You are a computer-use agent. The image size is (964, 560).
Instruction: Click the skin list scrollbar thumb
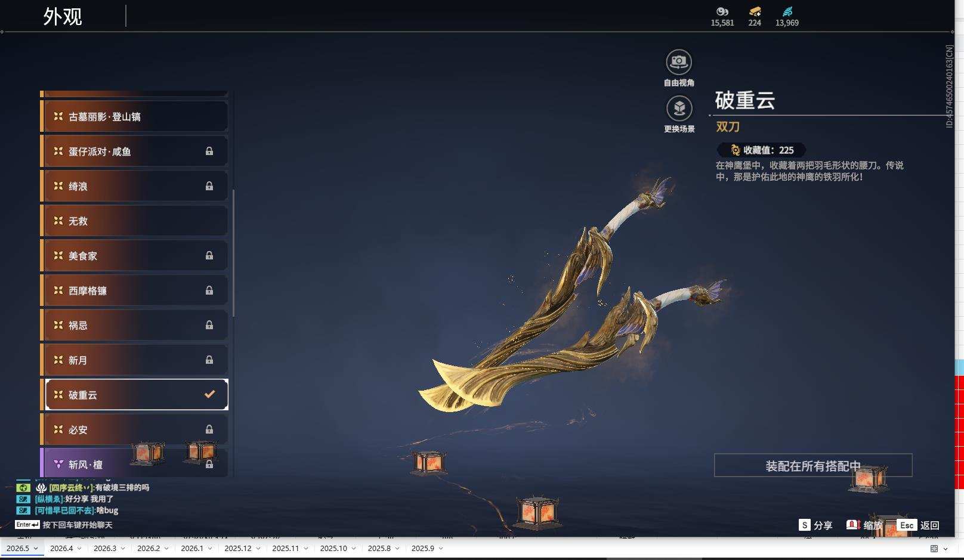pyautogui.click(x=233, y=253)
